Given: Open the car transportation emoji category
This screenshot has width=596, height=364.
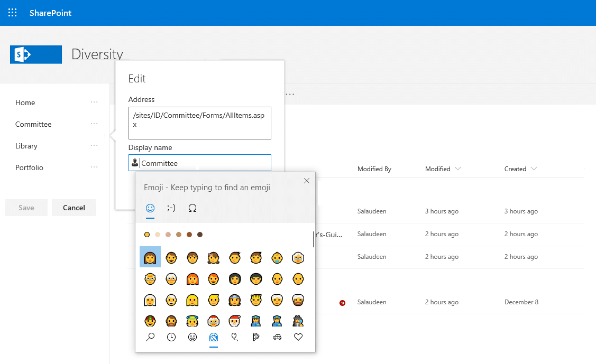Looking at the screenshot, I should pos(277,337).
